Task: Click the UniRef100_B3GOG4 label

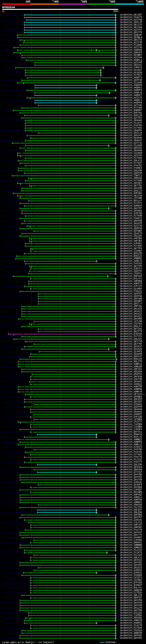Action: pyautogui.click(x=131, y=334)
